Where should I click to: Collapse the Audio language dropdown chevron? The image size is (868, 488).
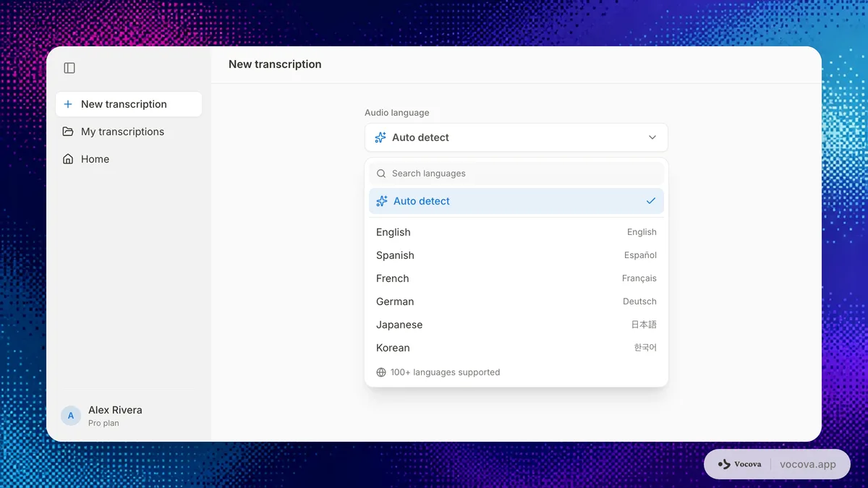point(652,137)
